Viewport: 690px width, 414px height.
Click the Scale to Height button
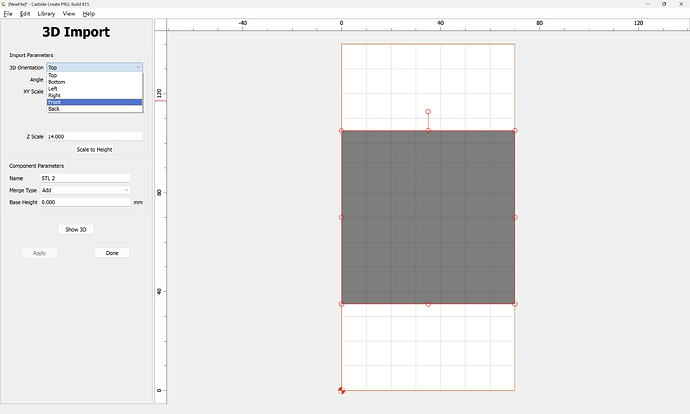(95, 150)
